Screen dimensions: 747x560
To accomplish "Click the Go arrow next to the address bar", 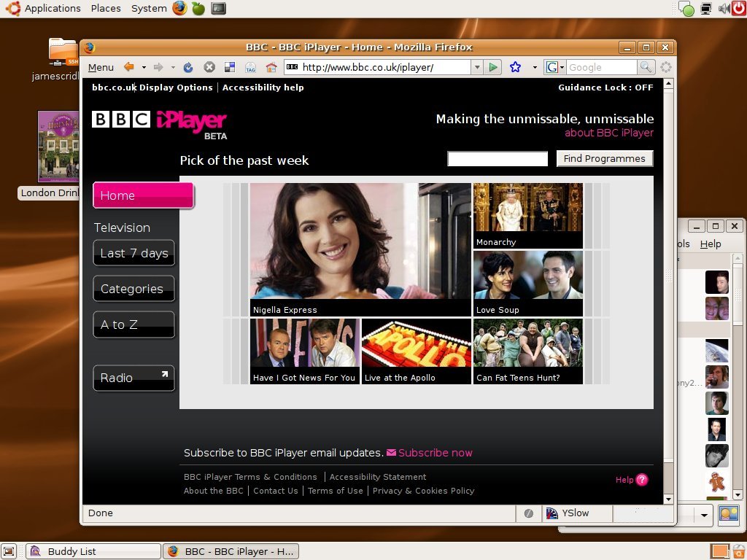I will coord(493,66).
